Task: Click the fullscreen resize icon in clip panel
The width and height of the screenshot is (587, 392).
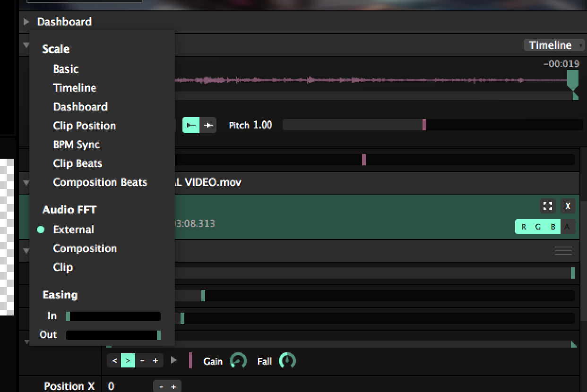Action: [548, 206]
